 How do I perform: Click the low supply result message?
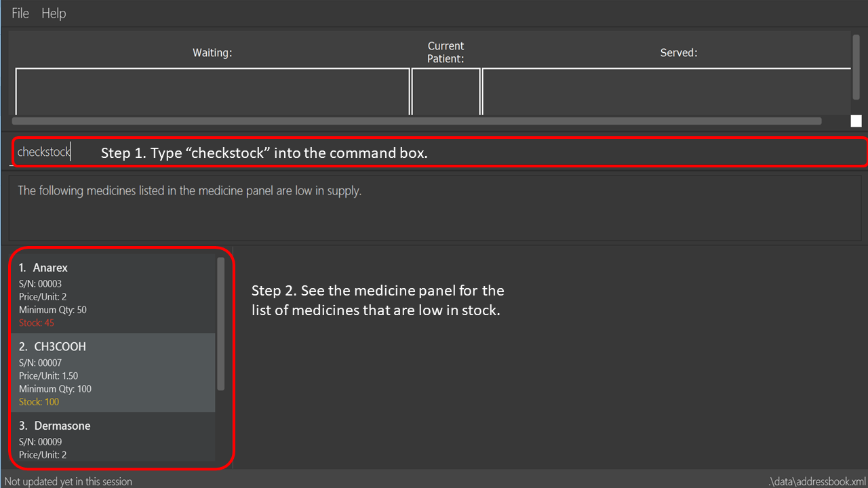click(x=189, y=190)
